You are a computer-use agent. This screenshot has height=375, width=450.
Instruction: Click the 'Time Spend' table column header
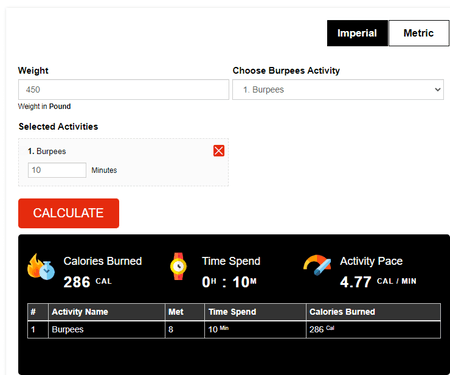coord(255,312)
